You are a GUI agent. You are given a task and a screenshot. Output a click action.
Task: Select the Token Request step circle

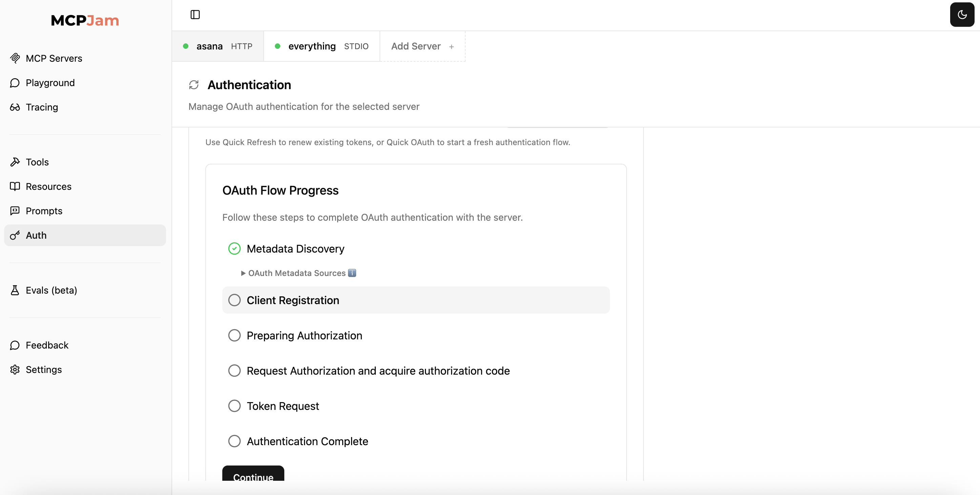tap(234, 406)
